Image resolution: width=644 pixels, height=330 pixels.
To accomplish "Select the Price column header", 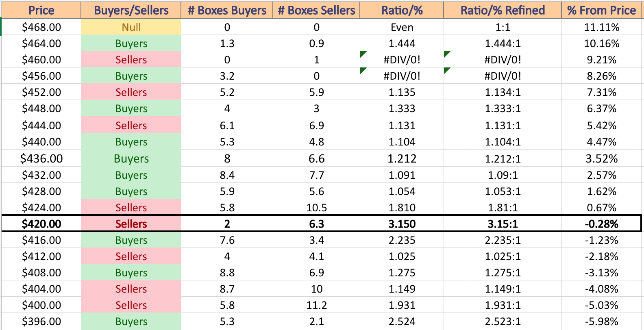I will pyautogui.click(x=41, y=10).
